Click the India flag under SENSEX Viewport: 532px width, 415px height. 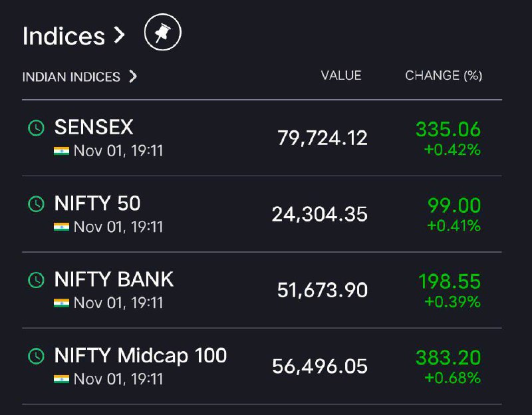[61, 151]
